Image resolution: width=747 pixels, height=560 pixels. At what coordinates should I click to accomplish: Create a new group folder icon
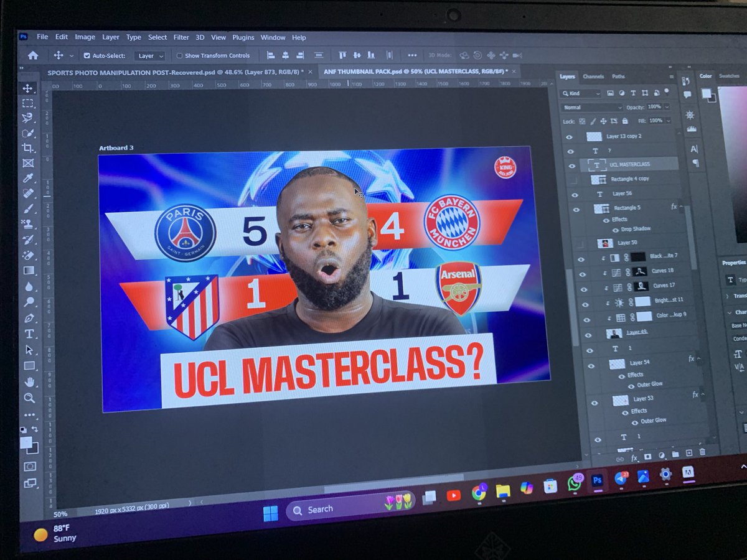tap(675, 454)
